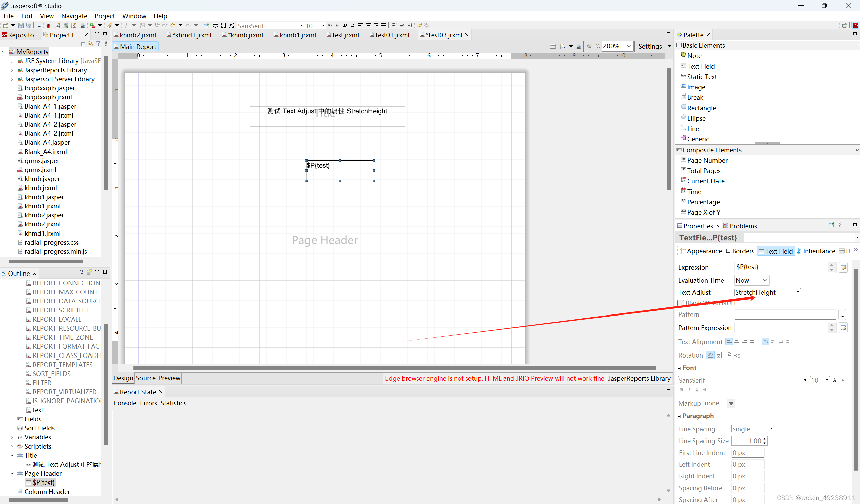This screenshot has height=504, width=860.
Task: Toggle italic in the Font properties section
Action: pos(689,389)
